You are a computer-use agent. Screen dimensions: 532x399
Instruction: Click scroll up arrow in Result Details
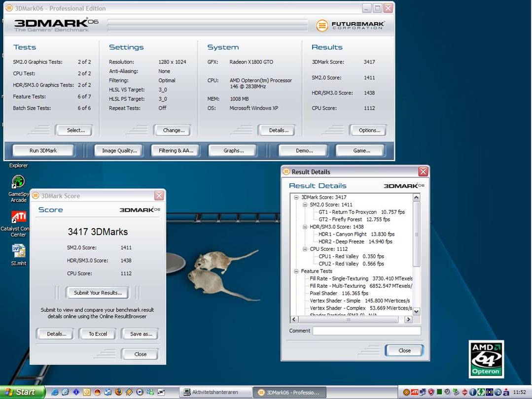point(416,198)
